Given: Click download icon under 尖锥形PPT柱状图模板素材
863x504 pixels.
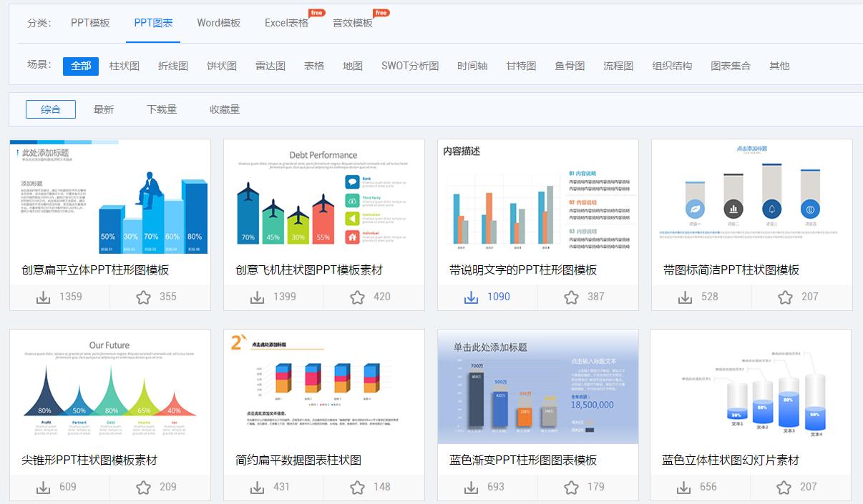Looking at the screenshot, I should tap(42, 488).
